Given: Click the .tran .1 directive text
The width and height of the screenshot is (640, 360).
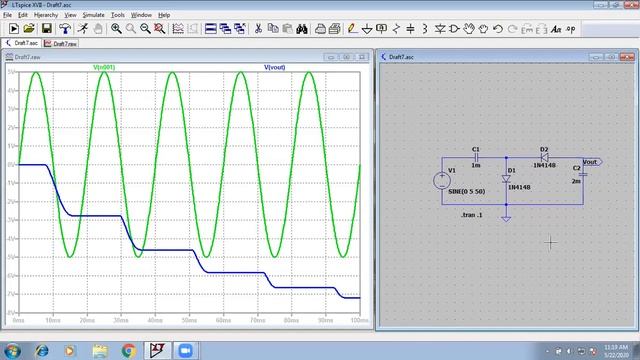Looking at the screenshot, I should [472, 215].
